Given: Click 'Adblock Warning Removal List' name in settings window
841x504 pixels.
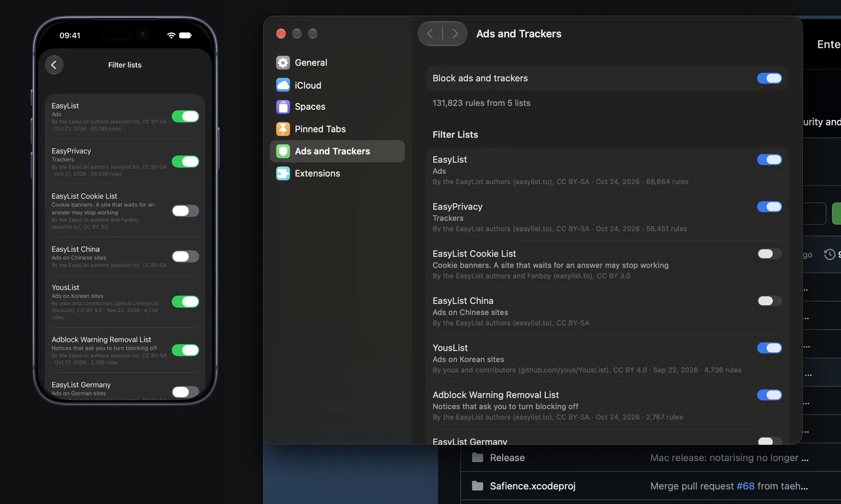Looking at the screenshot, I should click(496, 395).
